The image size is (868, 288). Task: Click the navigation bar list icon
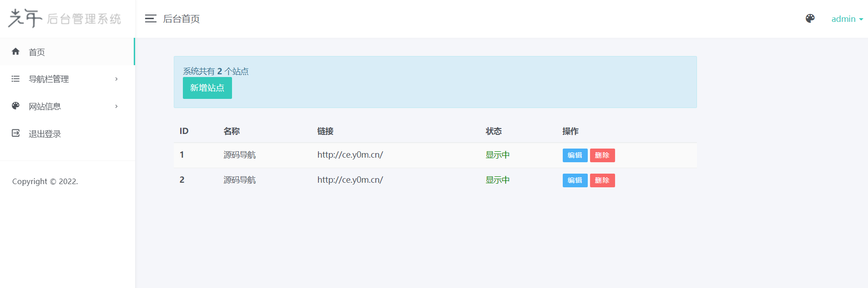click(x=15, y=79)
